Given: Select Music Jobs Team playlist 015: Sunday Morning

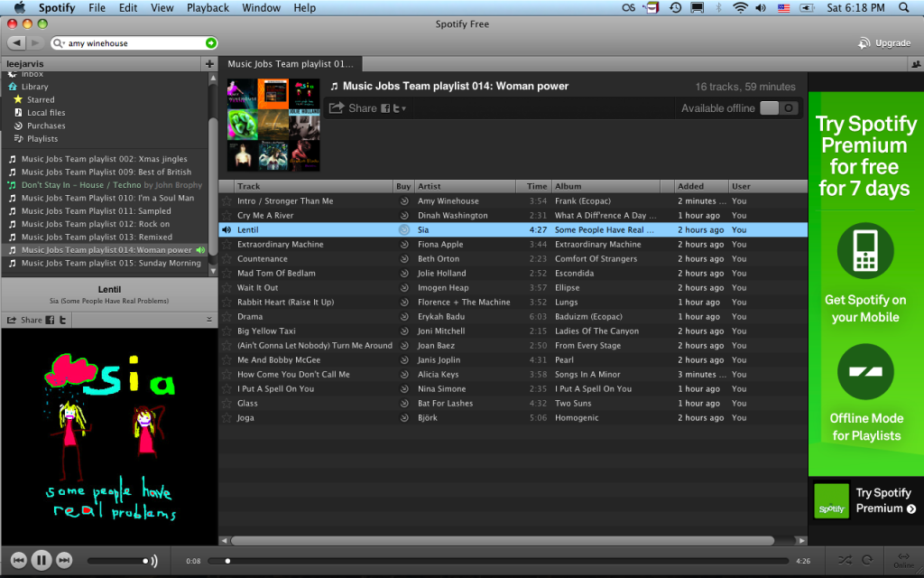Looking at the screenshot, I should (111, 263).
